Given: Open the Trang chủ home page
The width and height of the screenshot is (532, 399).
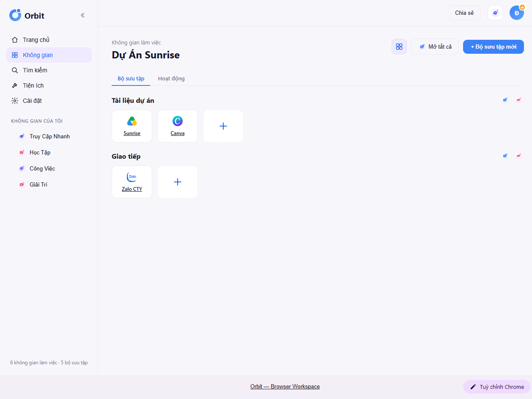Looking at the screenshot, I should click(49, 40).
